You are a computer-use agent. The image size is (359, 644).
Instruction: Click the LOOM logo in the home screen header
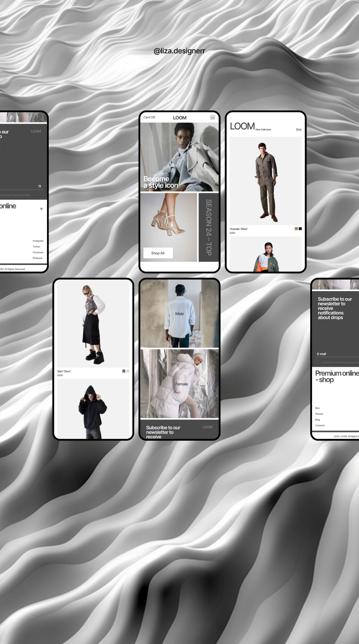[x=179, y=118]
